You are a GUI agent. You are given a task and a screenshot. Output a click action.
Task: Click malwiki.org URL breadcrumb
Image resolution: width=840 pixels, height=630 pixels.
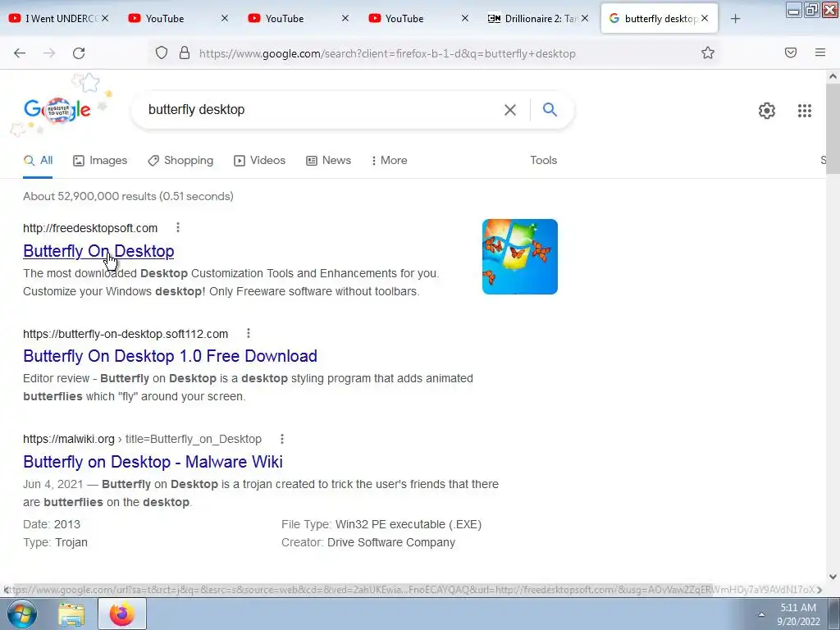pos(142,440)
